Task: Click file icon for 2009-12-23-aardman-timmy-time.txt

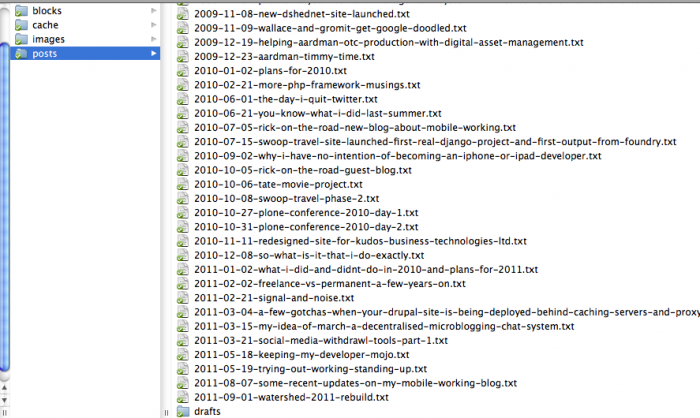Action: [x=183, y=57]
